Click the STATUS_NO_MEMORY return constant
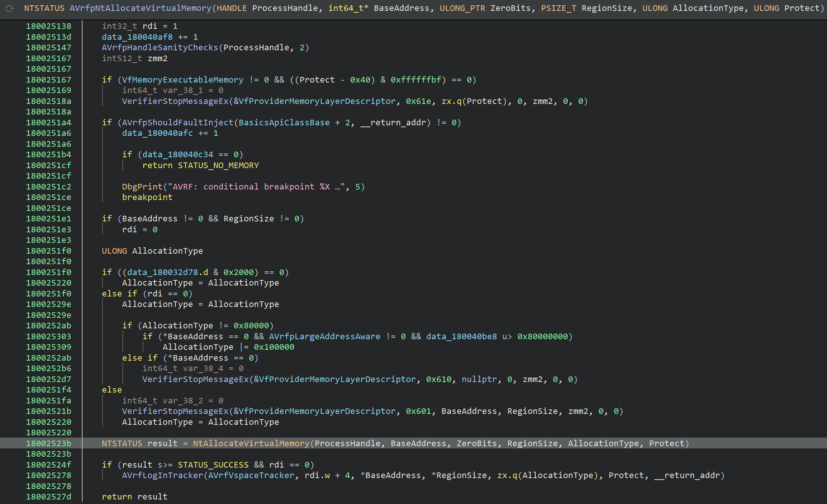 point(218,165)
